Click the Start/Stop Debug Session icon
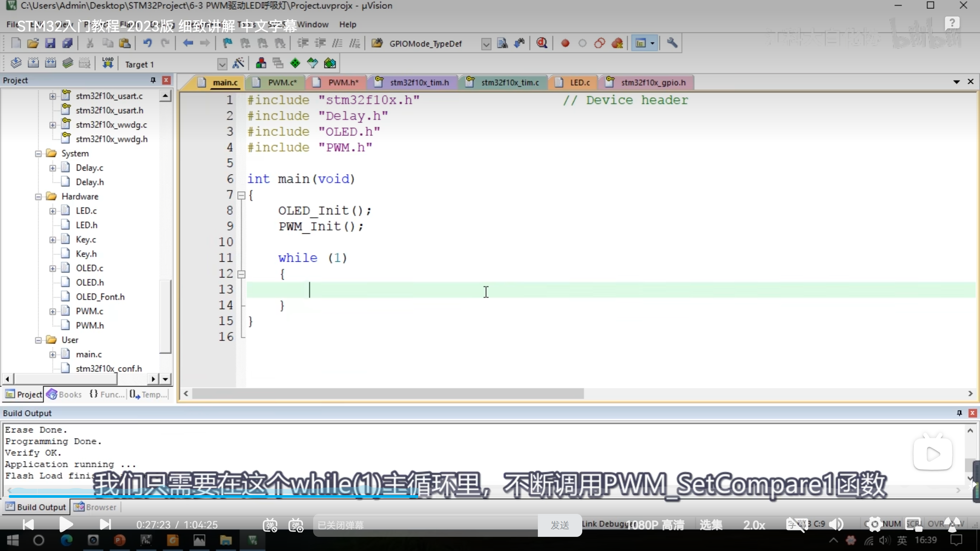This screenshot has height=551, width=980. pyautogui.click(x=541, y=43)
